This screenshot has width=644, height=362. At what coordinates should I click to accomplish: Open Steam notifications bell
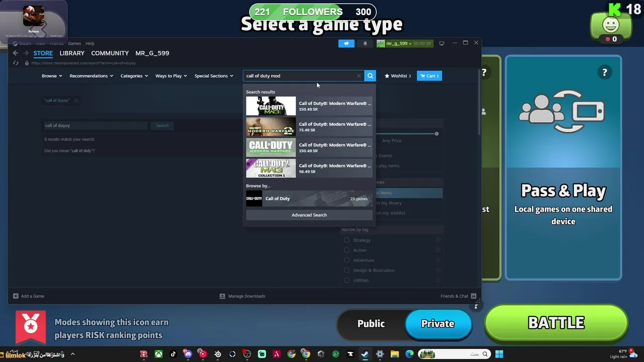pos(365,43)
